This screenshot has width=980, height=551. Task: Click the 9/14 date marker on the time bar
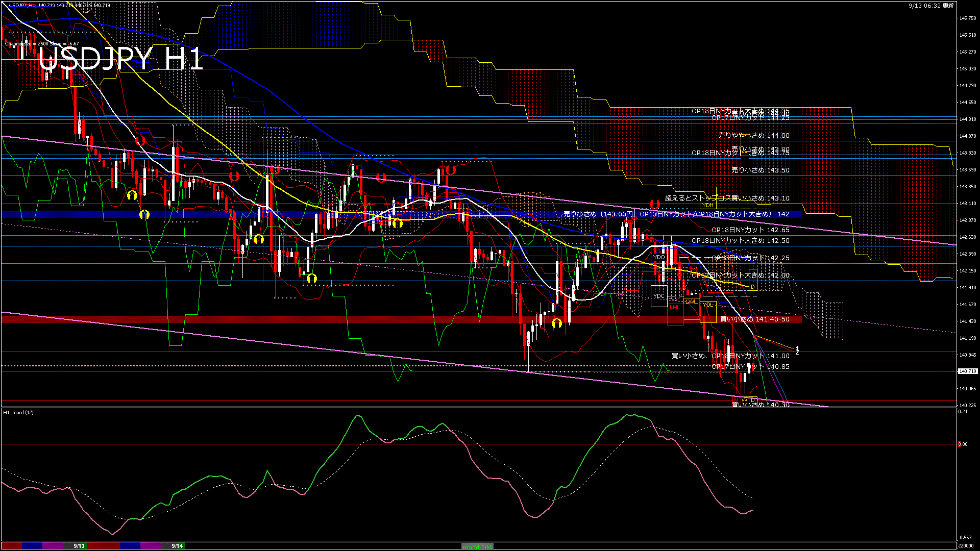177,546
